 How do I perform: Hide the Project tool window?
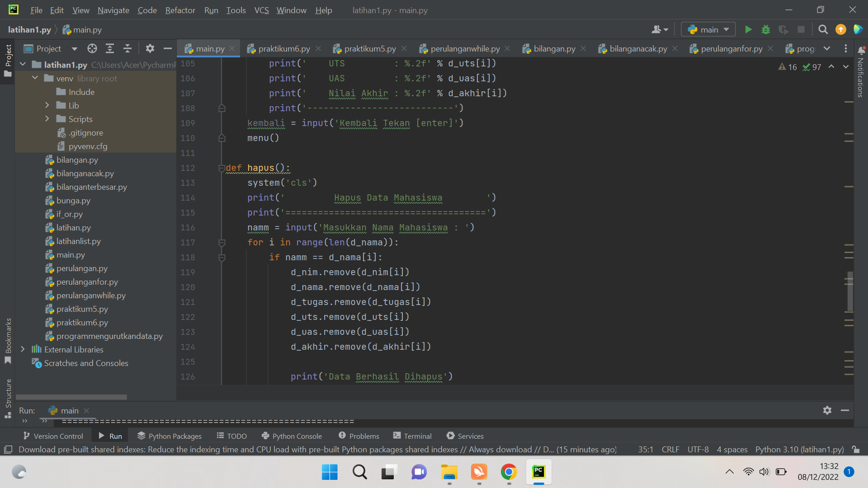click(x=167, y=49)
